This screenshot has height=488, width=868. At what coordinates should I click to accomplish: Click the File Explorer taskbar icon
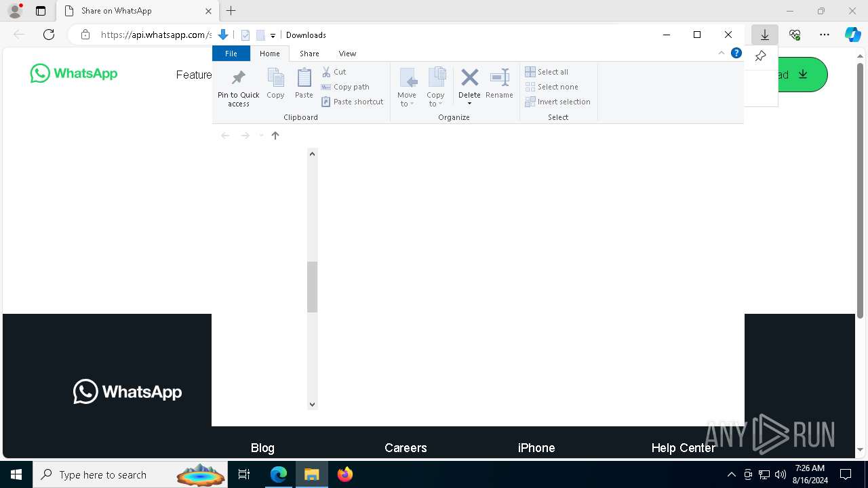click(x=312, y=474)
